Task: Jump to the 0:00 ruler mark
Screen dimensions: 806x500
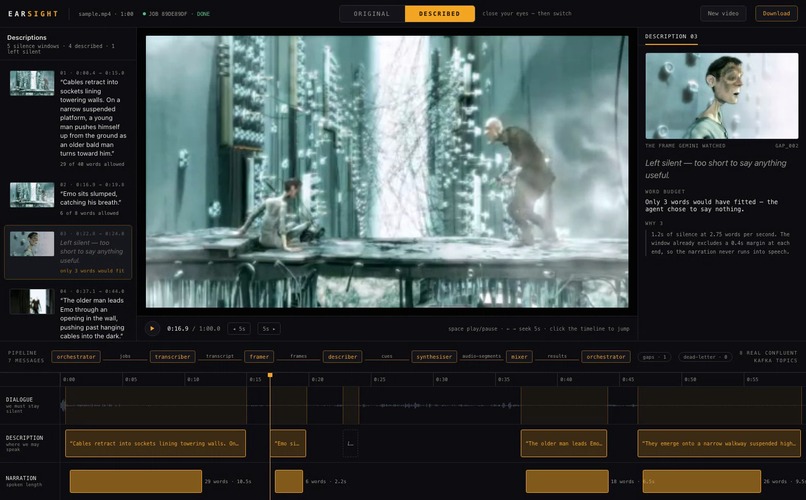Action: point(68,379)
